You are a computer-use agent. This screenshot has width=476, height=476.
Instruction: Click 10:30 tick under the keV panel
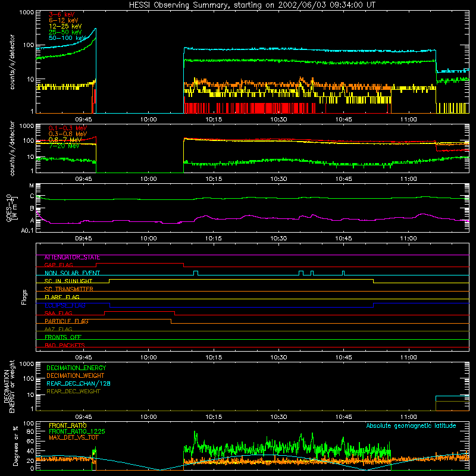click(278, 120)
